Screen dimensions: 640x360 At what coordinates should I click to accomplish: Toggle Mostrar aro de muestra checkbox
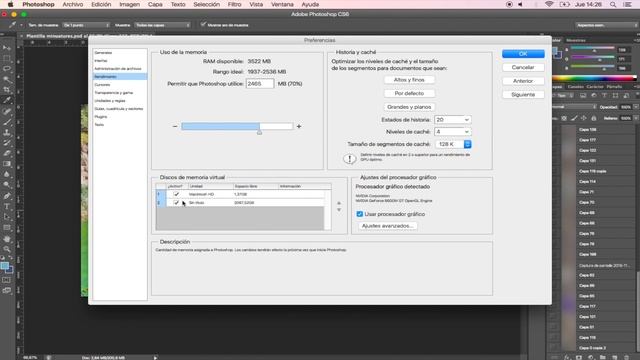[x=203, y=24]
